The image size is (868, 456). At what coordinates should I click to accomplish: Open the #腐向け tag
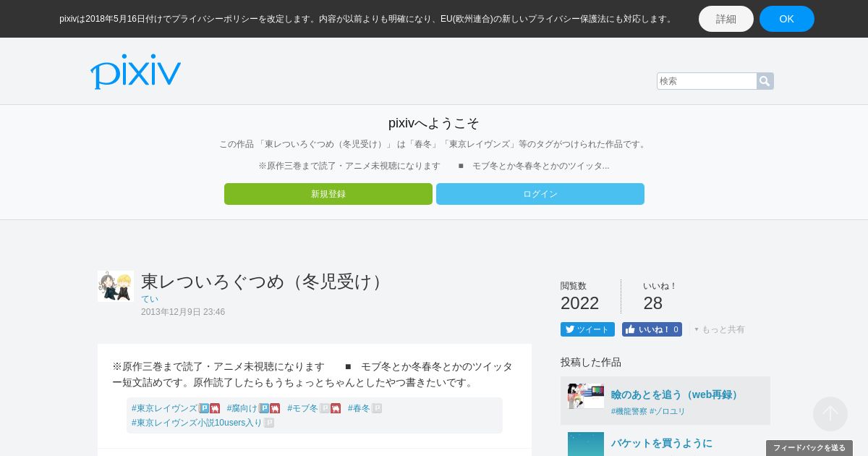(x=242, y=408)
